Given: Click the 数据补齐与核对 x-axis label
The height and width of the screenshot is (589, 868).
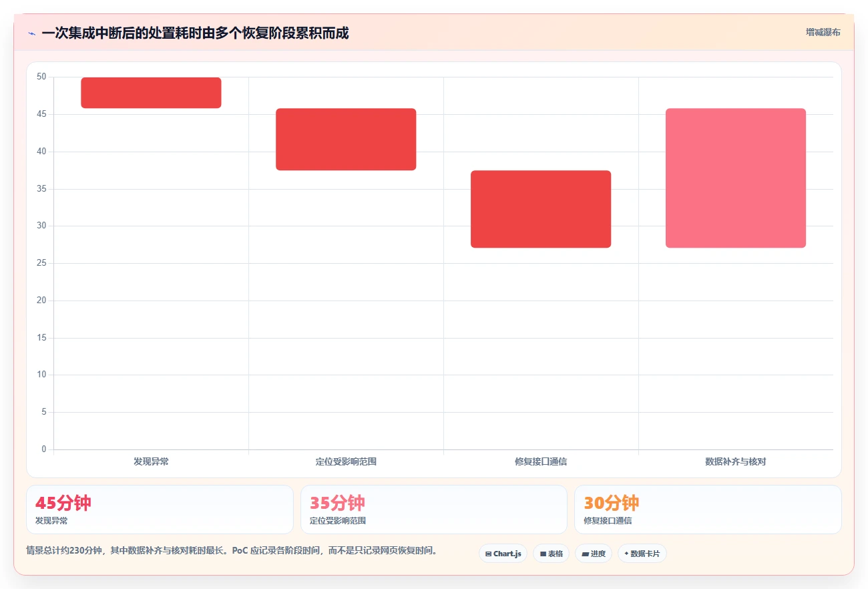Looking at the screenshot, I should pos(736,461).
